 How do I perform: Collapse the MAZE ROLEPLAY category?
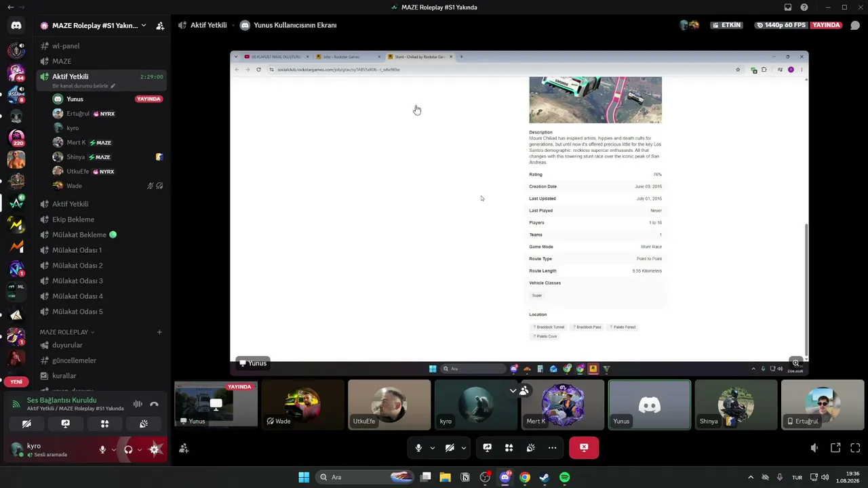(x=67, y=332)
